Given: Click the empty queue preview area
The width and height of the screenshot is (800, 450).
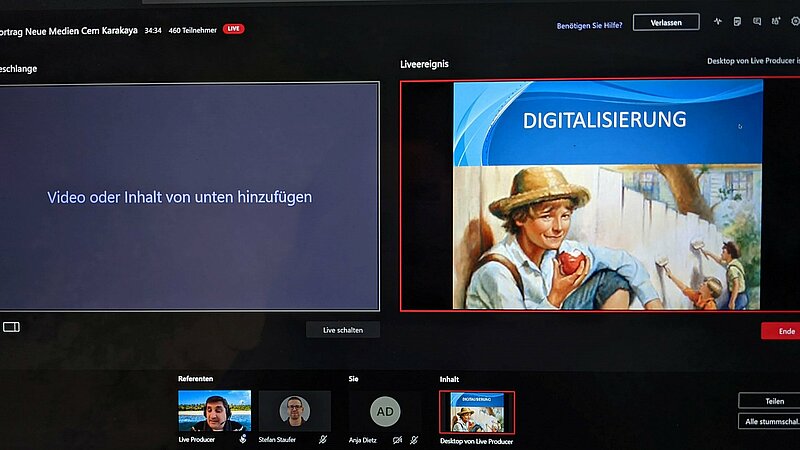Looking at the screenshot, I should pos(189,197).
